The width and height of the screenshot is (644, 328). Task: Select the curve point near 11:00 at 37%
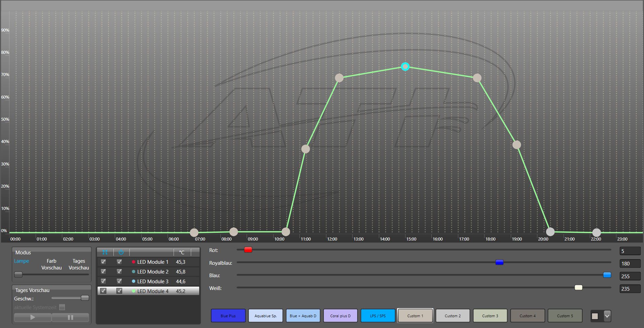306,149
